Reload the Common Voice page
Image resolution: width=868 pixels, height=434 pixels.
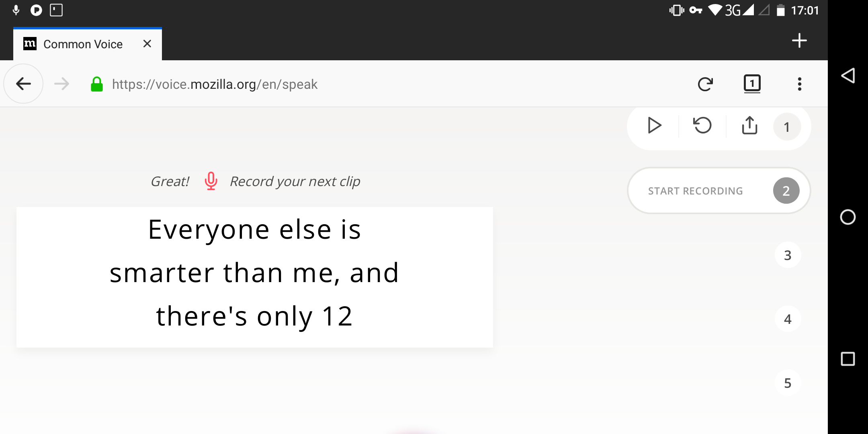click(x=706, y=84)
